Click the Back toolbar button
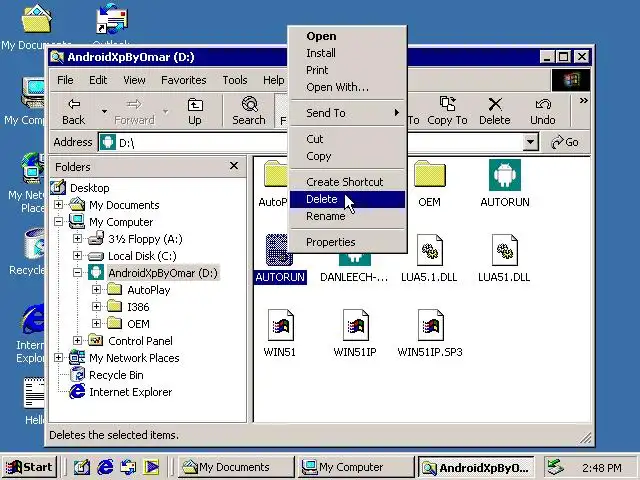 (73, 111)
